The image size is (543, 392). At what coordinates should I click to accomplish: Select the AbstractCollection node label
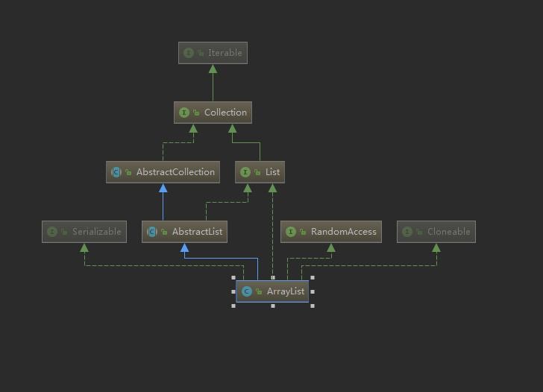[175, 172]
